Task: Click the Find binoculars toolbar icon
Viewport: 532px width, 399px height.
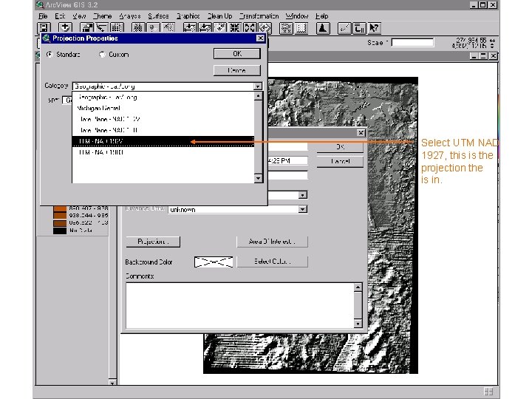Action: tap(138, 28)
